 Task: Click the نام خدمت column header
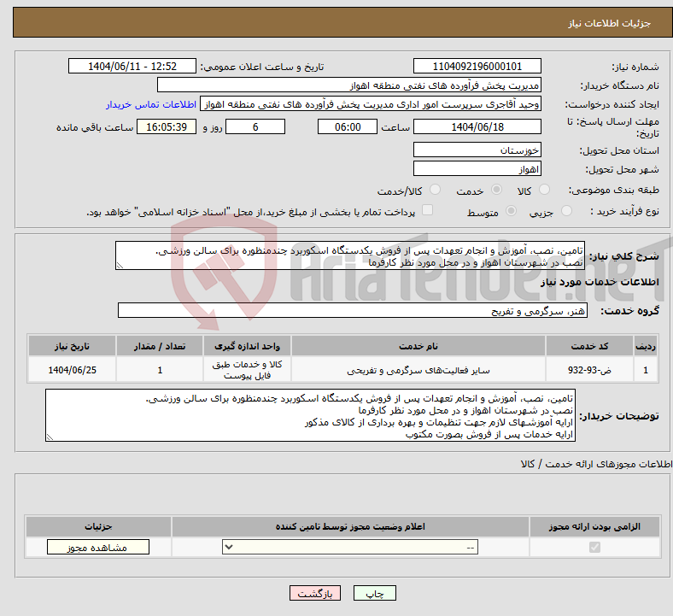[x=418, y=346]
